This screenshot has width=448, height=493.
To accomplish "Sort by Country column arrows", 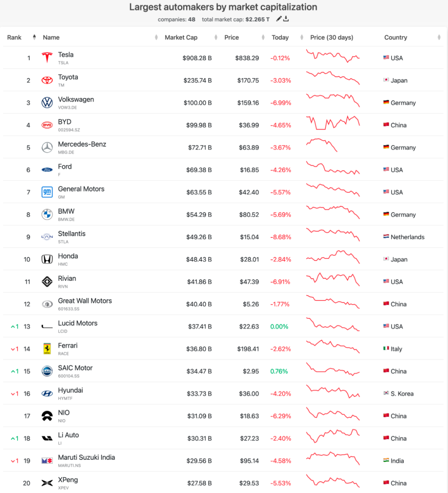I will pos(439,37).
